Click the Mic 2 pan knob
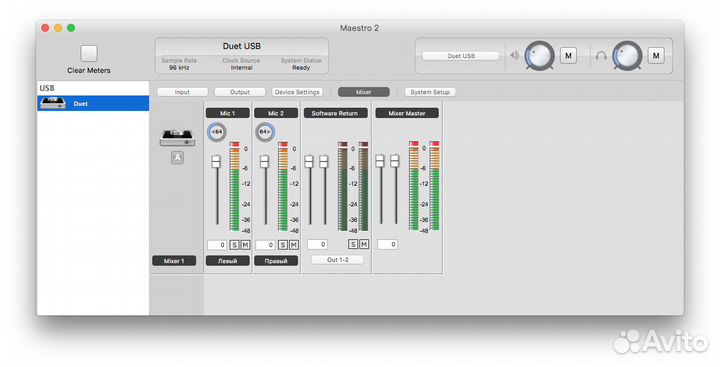The width and height of the screenshot is (720, 367). pos(264,132)
